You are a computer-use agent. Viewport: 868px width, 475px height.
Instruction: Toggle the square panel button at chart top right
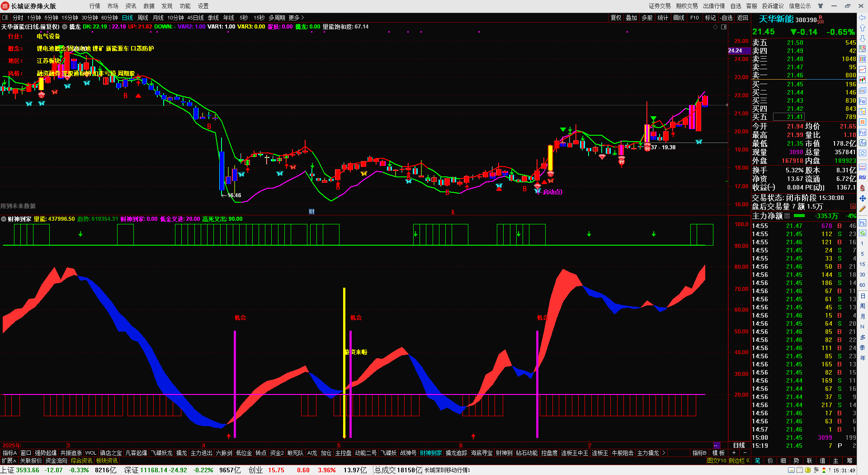click(724, 27)
